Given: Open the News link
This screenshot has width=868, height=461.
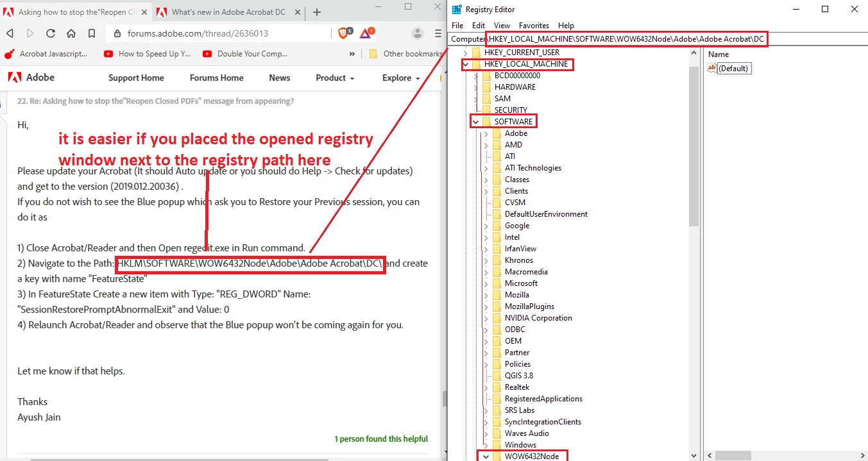Looking at the screenshot, I should click(x=280, y=78).
